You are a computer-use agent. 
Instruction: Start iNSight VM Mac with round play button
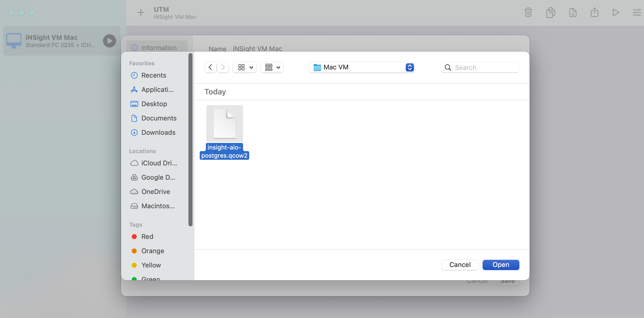pyautogui.click(x=110, y=41)
